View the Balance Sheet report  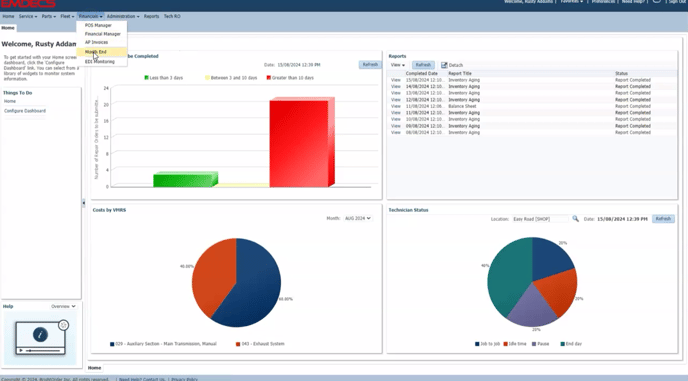(396, 106)
